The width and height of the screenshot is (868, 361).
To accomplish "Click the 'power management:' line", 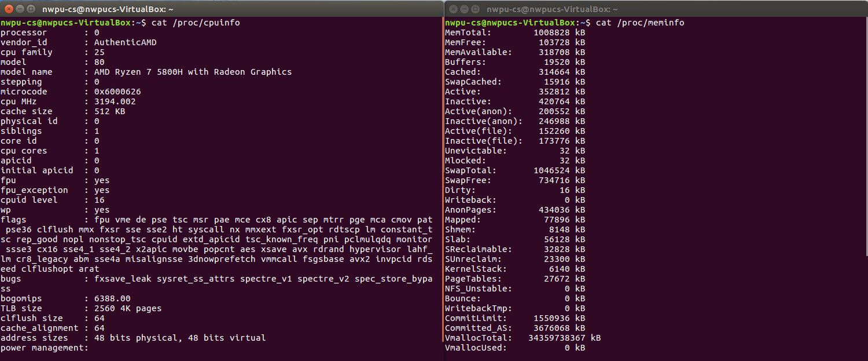I will pyautogui.click(x=45, y=348).
